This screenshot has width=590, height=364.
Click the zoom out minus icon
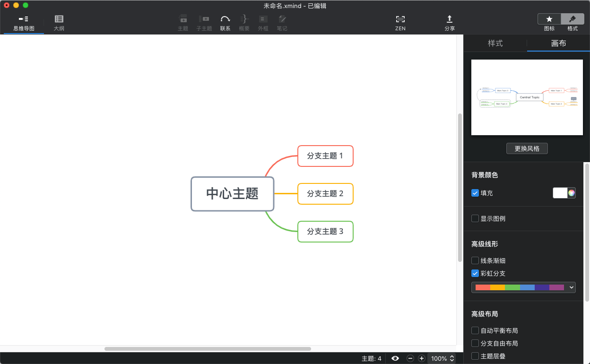click(x=410, y=358)
